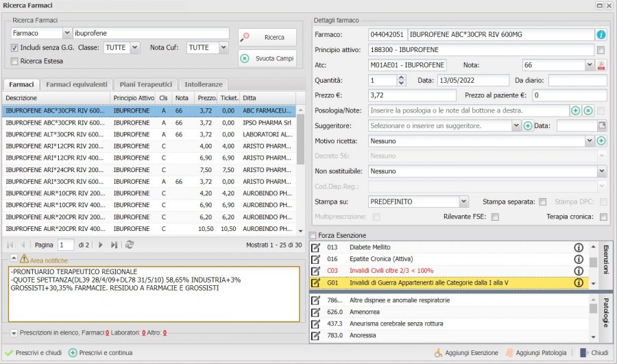
Task: Select the Farmaci tab
Action: pyautogui.click(x=21, y=84)
